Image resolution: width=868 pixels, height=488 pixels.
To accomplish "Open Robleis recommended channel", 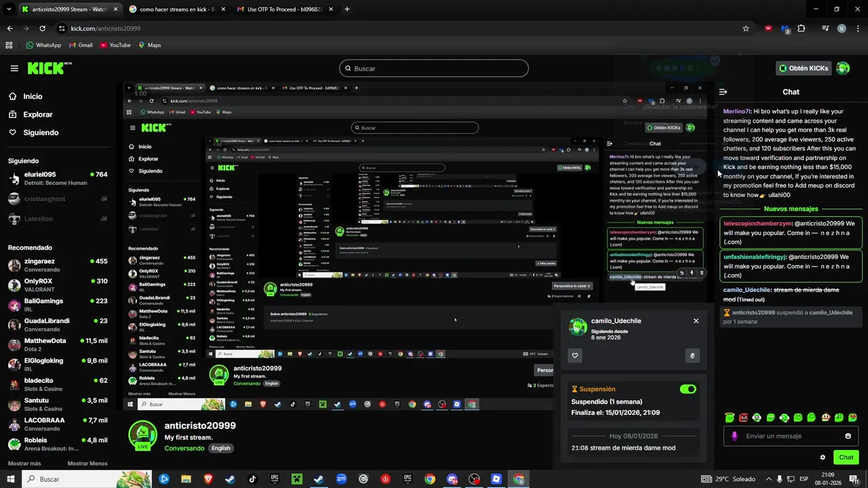I will click(58, 444).
